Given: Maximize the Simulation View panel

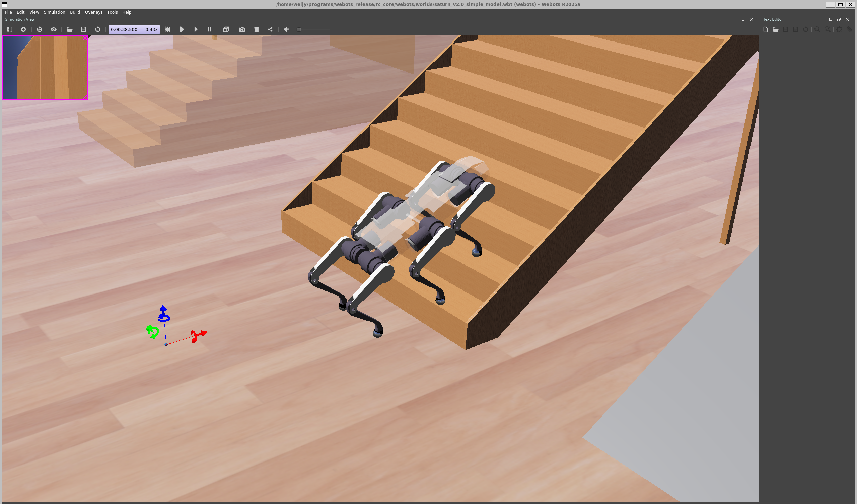Looking at the screenshot, I should [743, 19].
